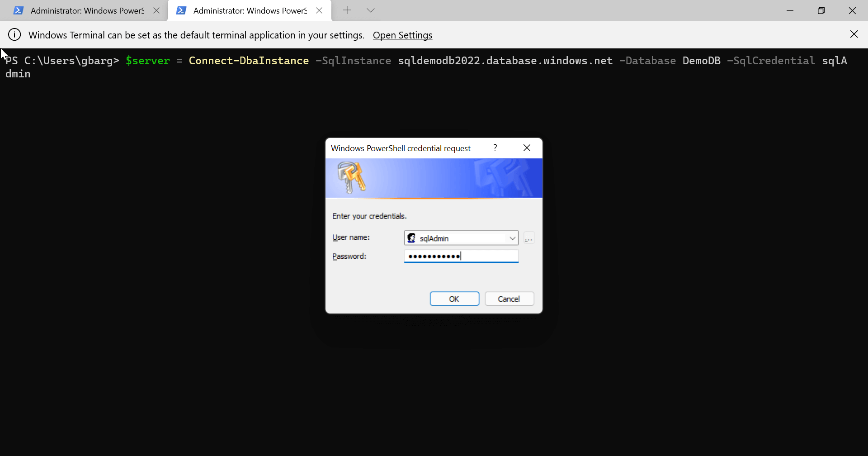Close the first PowerShell tab

(156, 10)
